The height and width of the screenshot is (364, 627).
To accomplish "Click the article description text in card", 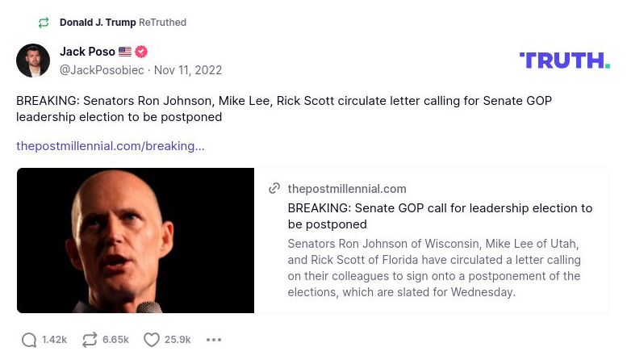I will [x=434, y=268].
